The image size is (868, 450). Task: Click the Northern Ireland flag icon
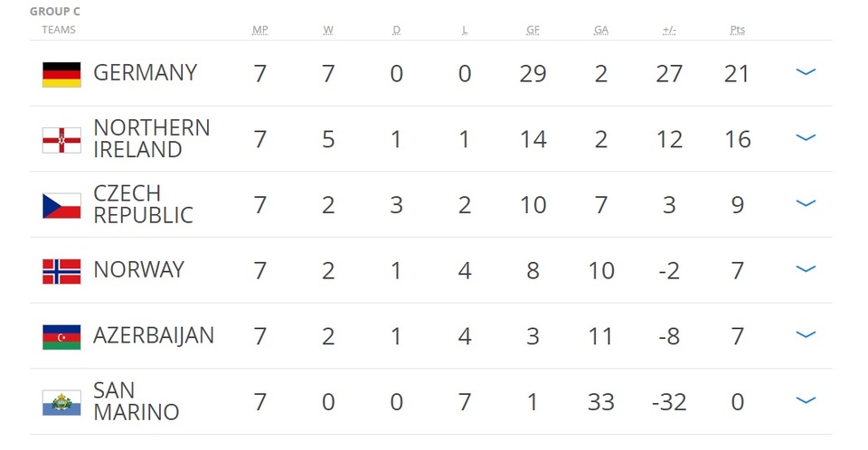point(61,140)
